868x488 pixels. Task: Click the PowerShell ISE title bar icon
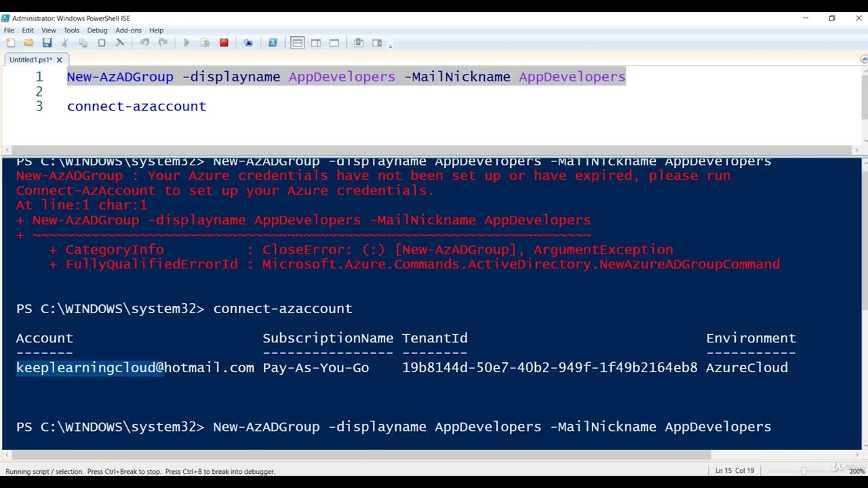click(5, 18)
